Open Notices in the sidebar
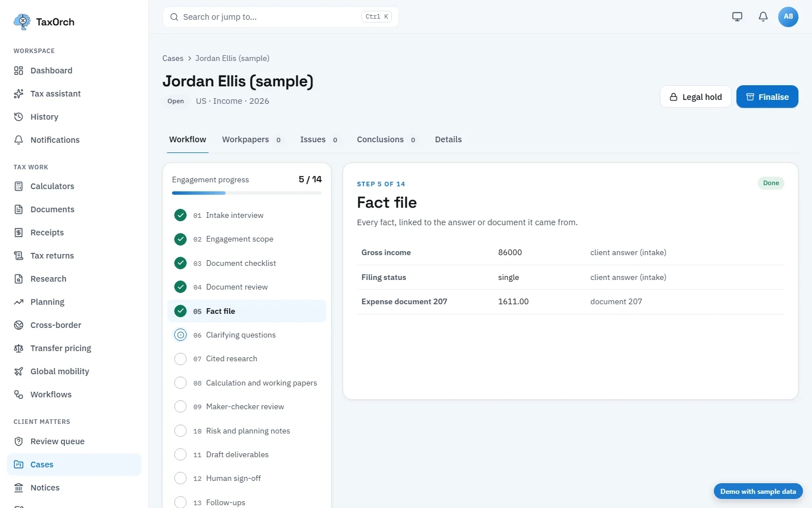Image resolution: width=812 pixels, height=508 pixels. pos(74,488)
